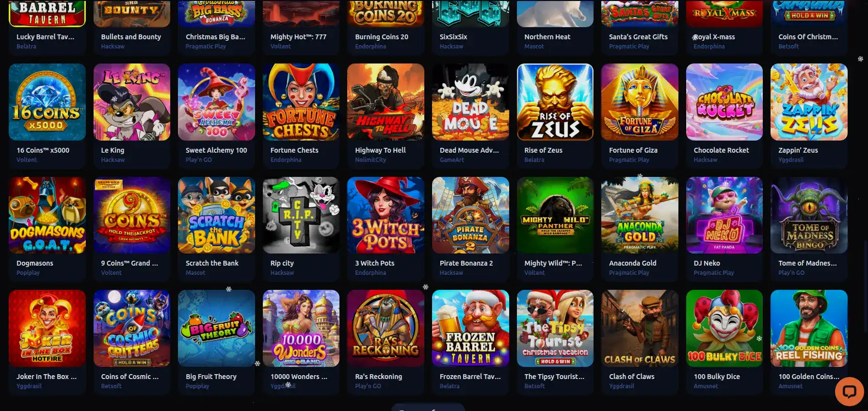Open the Highway To Hell game tile
The height and width of the screenshot is (411, 868).
[x=386, y=102]
